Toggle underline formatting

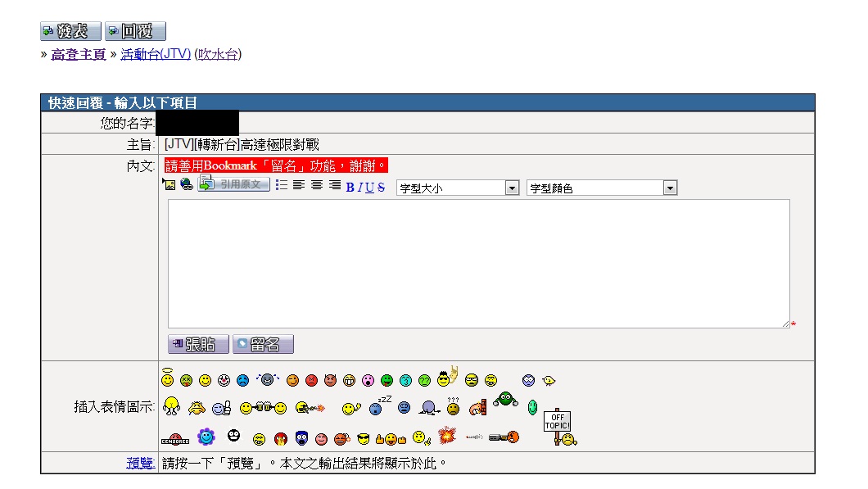click(370, 188)
